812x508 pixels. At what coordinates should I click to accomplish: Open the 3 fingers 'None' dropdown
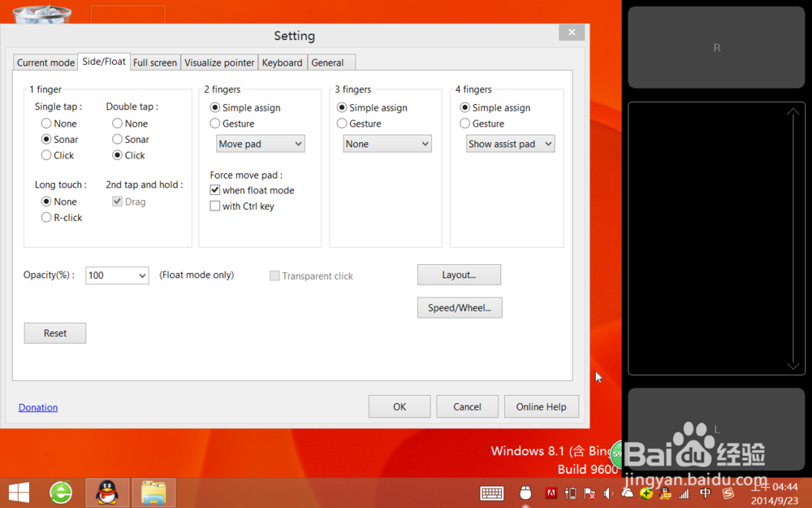pyautogui.click(x=387, y=144)
